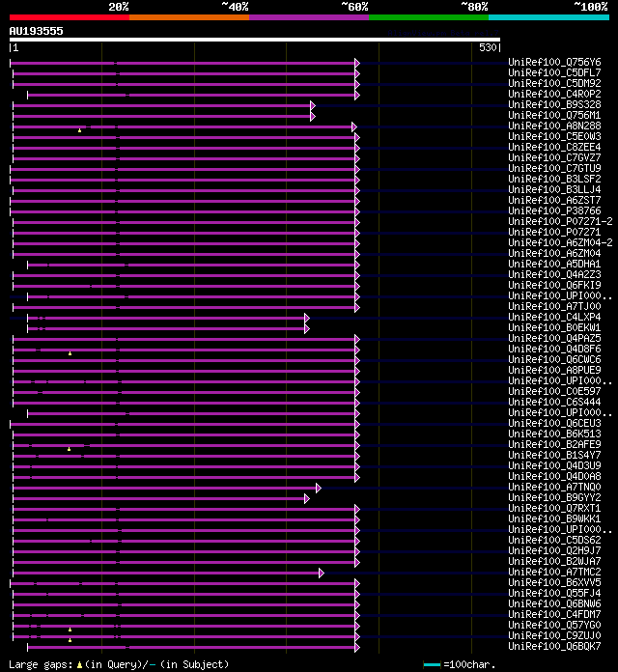
Task: Open the UniRef100_Q756Y6 hit label
Action: [554, 62]
